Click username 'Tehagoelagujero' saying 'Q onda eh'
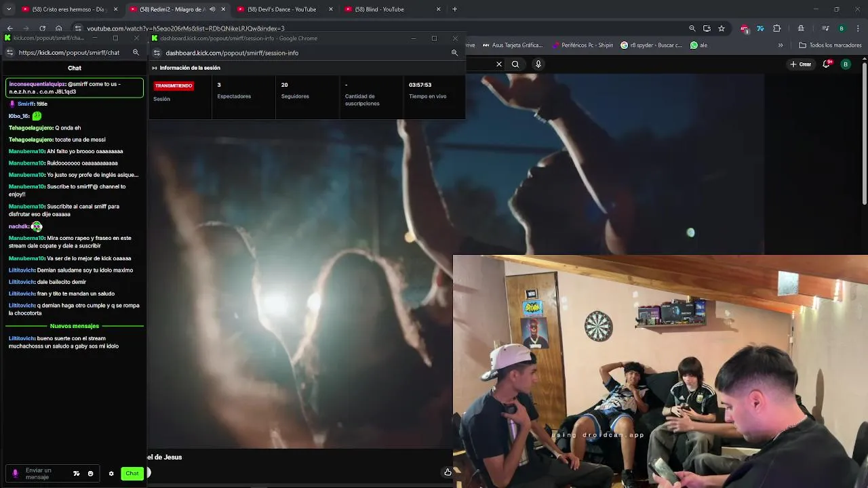868x488 pixels. [x=31, y=127]
